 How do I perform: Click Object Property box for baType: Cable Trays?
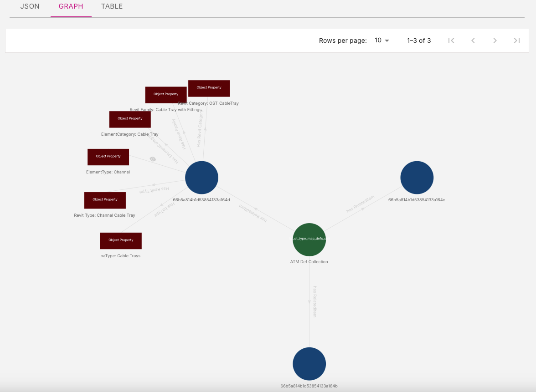tap(121, 240)
